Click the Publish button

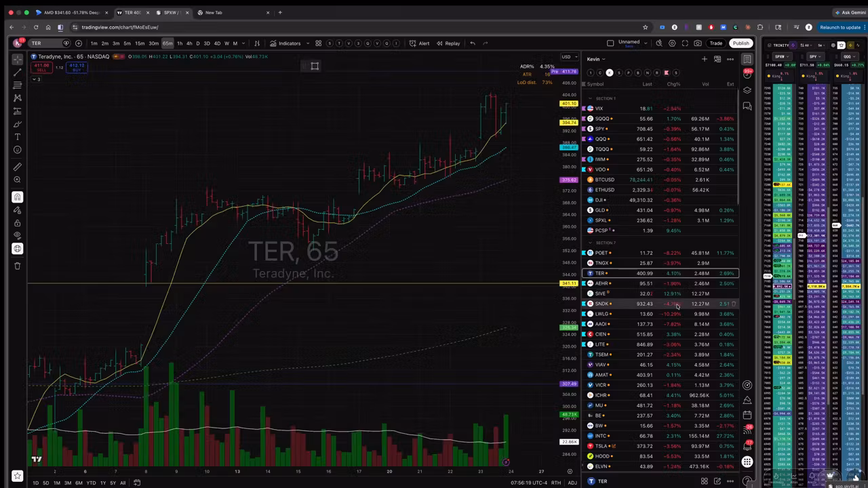pos(741,43)
